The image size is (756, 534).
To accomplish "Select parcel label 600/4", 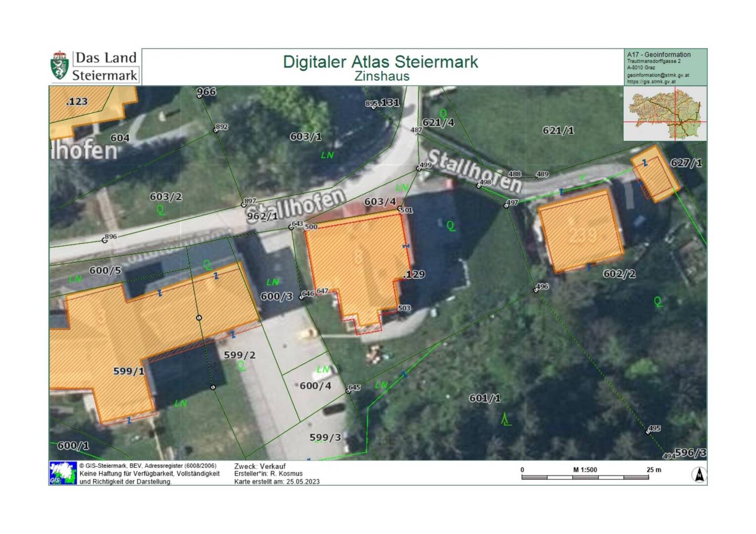I will coord(316,386).
